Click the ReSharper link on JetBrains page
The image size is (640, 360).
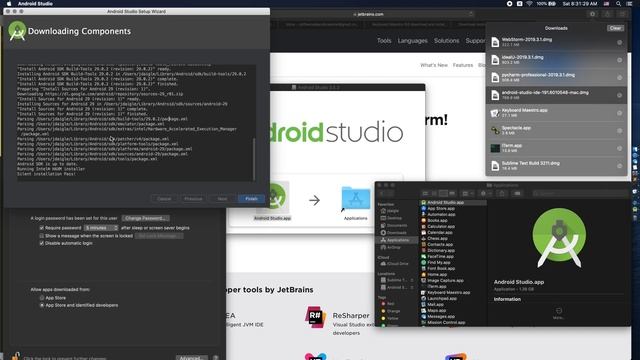coord(351,316)
